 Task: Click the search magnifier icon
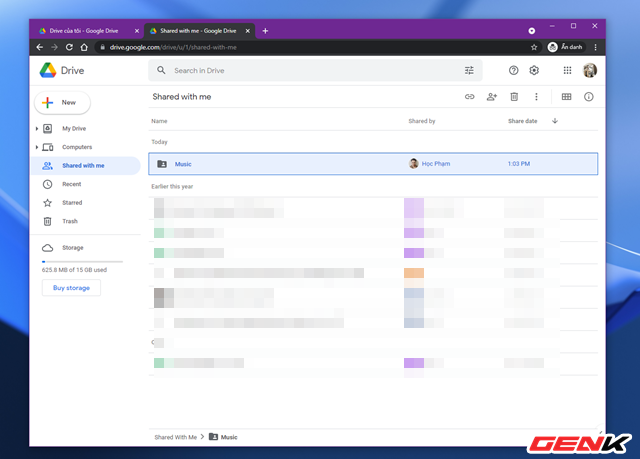161,70
